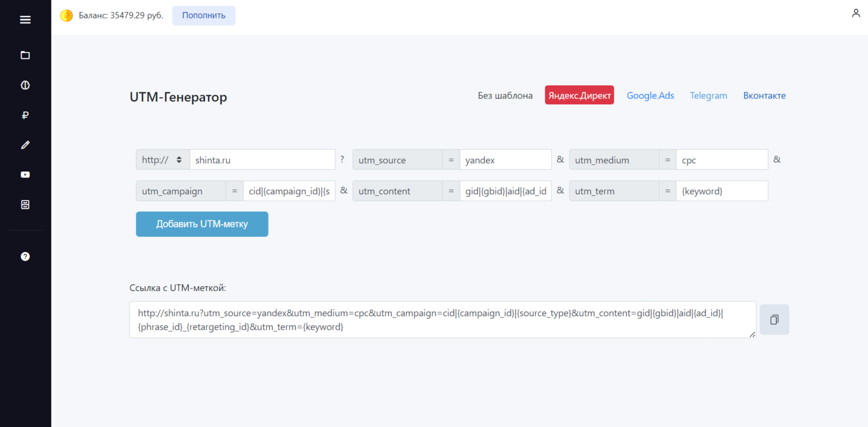The image size is (868, 427).
Task: Focus the shinta.ru domain input field
Action: coord(262,159)
